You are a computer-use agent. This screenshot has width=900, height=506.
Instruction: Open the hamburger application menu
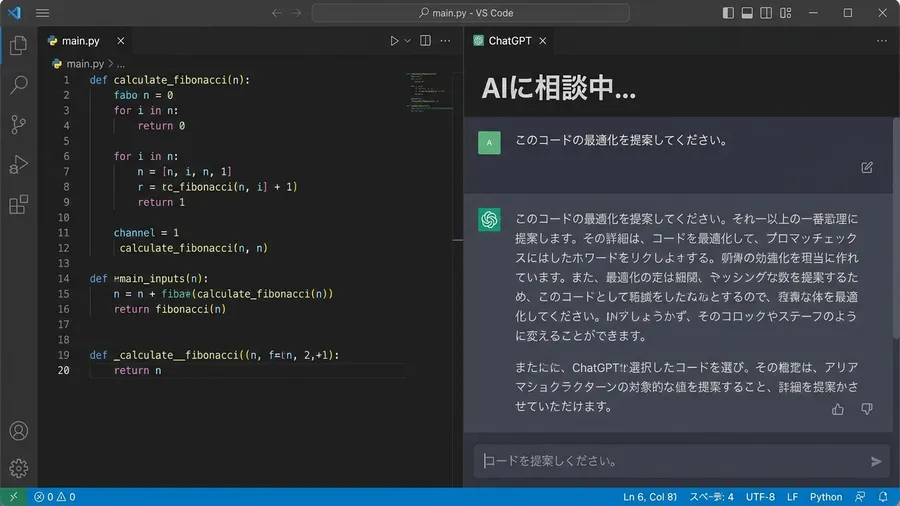tap(42, 13)
